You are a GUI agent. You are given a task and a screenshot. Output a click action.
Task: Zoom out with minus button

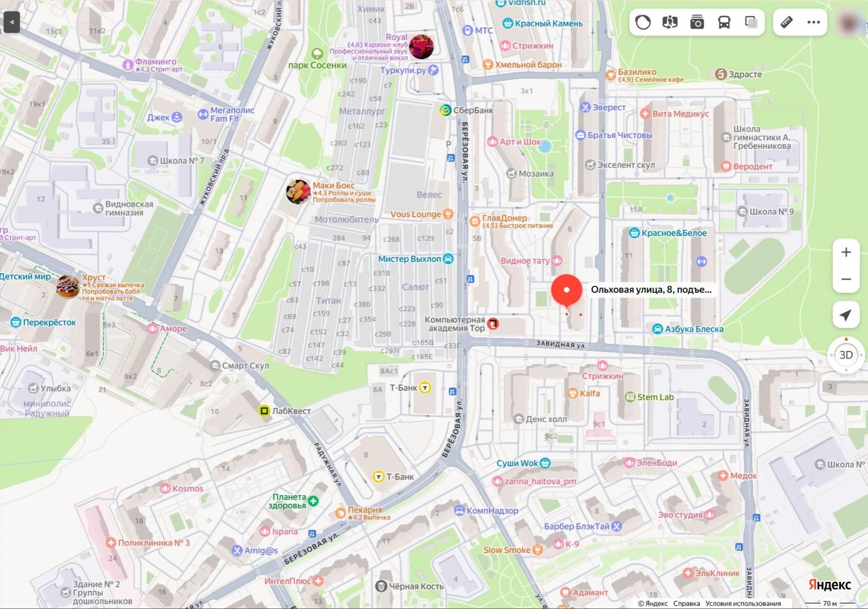coord(846,279)
